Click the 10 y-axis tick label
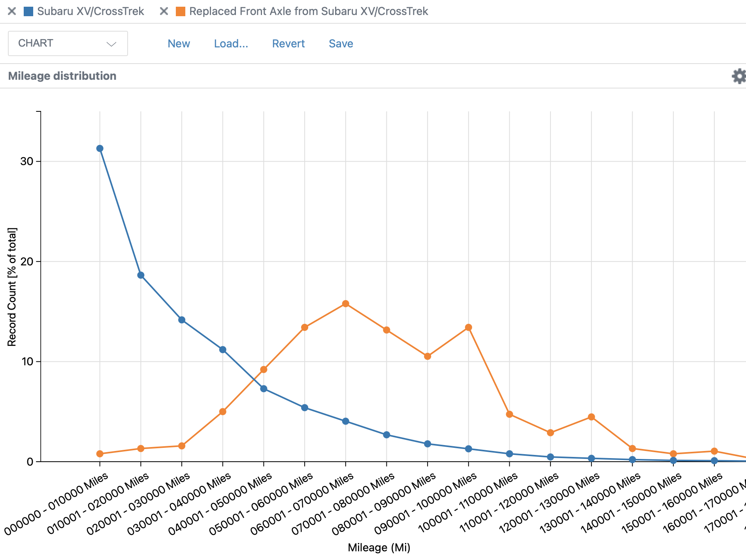746x560 pixels. point(27,361)
